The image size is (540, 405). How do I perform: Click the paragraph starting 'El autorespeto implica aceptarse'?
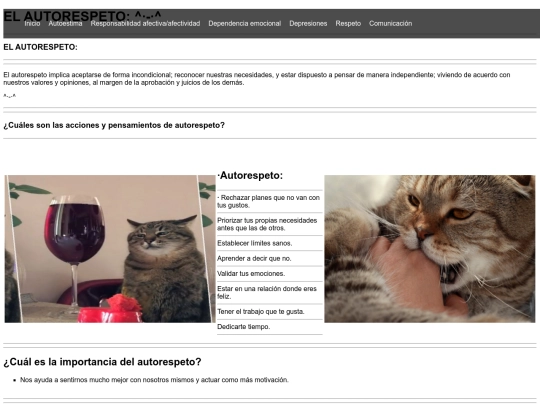point(257,79)
